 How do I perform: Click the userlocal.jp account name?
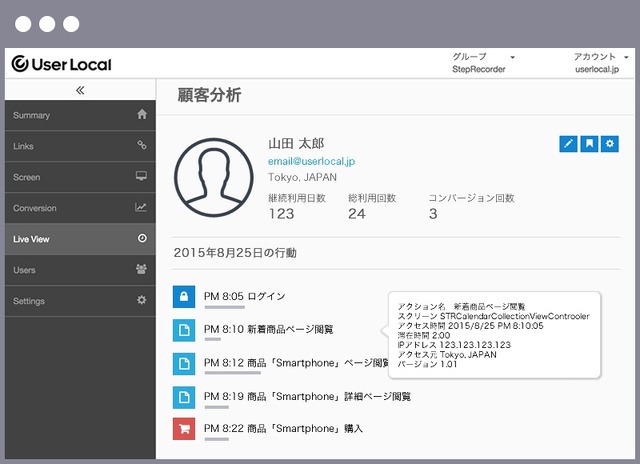click(x=597, y=69)
